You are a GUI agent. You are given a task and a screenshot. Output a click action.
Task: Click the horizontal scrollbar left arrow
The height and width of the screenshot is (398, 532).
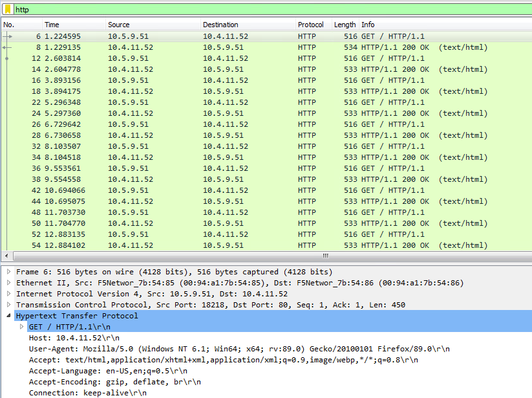(6, 256)
